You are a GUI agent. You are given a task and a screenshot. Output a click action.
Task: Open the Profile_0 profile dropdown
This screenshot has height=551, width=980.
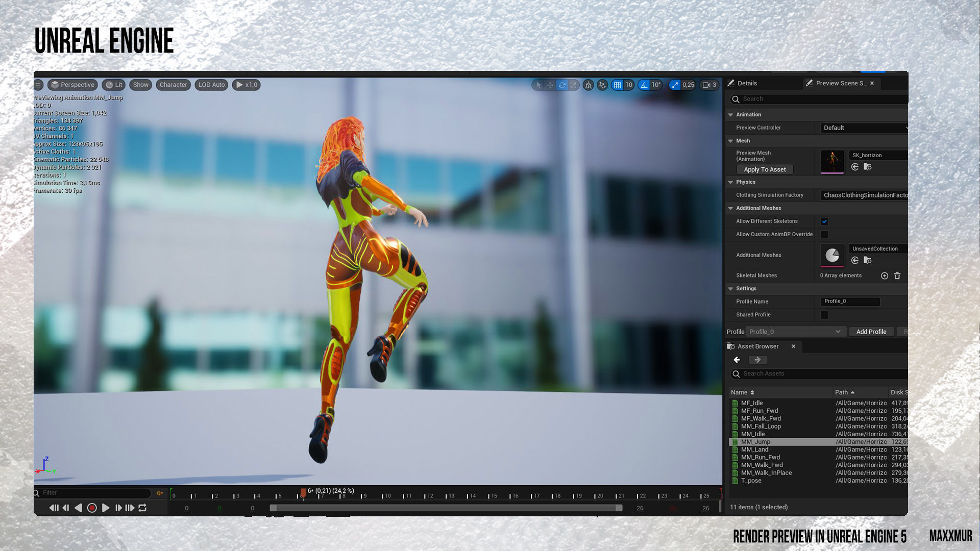pos(796,332)
